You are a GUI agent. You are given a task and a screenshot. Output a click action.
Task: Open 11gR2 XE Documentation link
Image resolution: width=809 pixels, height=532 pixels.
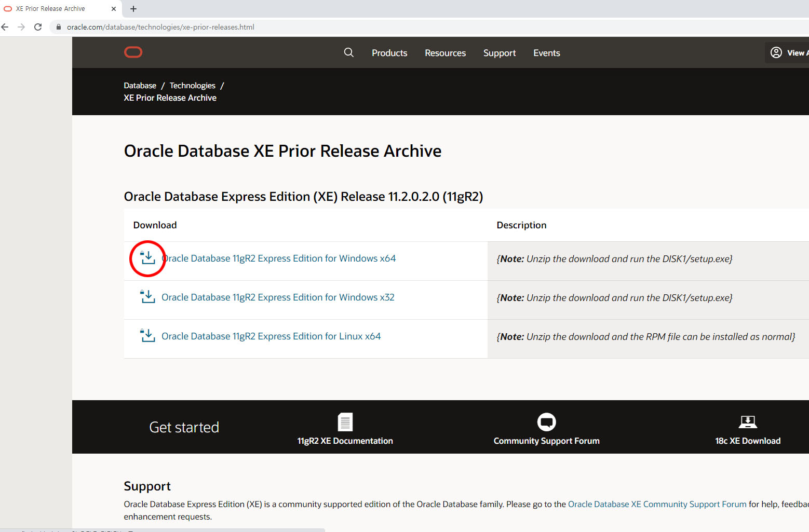(x=345, y=441)
